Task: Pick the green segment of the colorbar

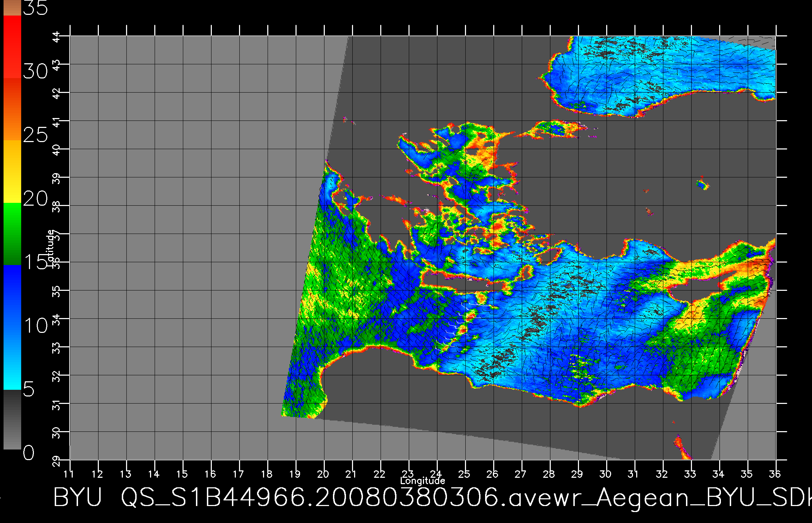Action: pos(12,234)
